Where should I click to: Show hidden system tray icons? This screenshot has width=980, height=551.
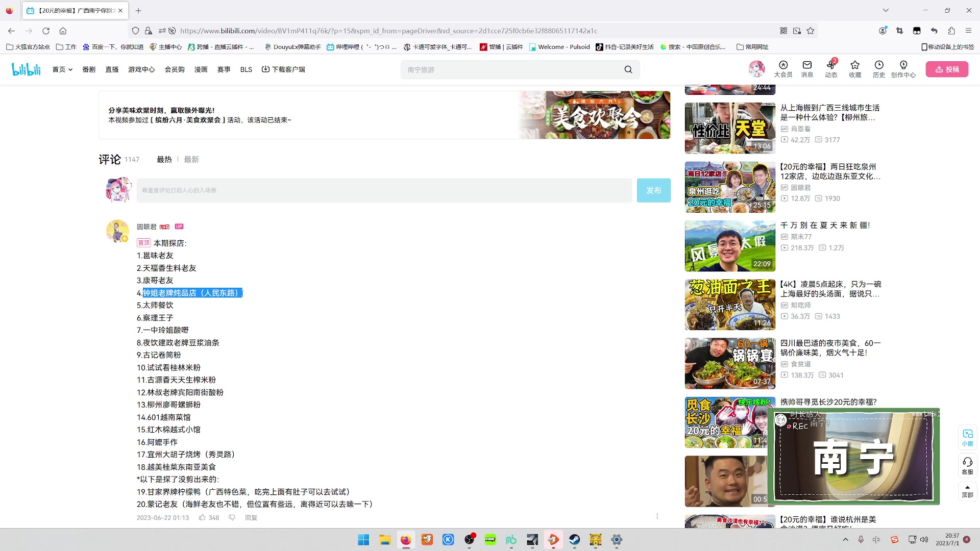pyautogui.click(x=846, y=539)
